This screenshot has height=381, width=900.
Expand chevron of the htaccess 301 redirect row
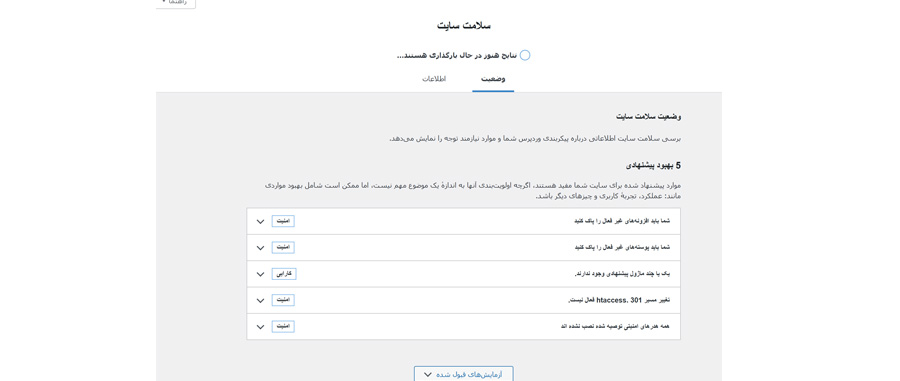pyautogui.click(x=260, y=301)
